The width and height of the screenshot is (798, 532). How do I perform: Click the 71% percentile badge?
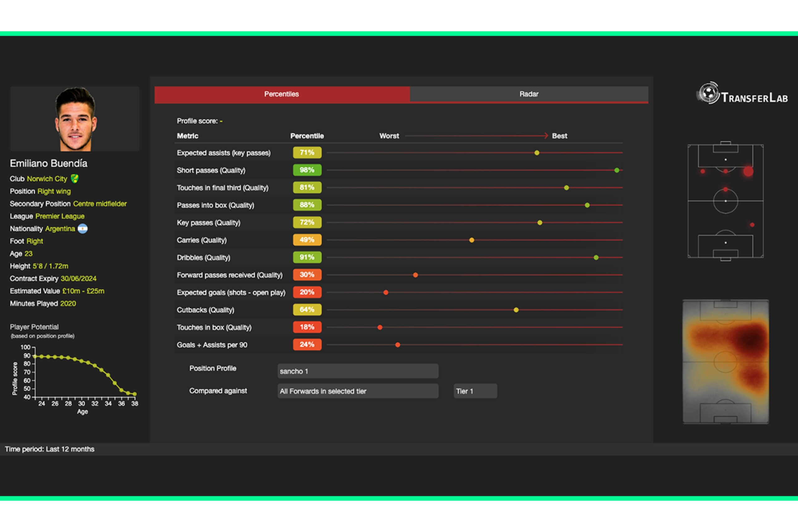coord(307,153)
